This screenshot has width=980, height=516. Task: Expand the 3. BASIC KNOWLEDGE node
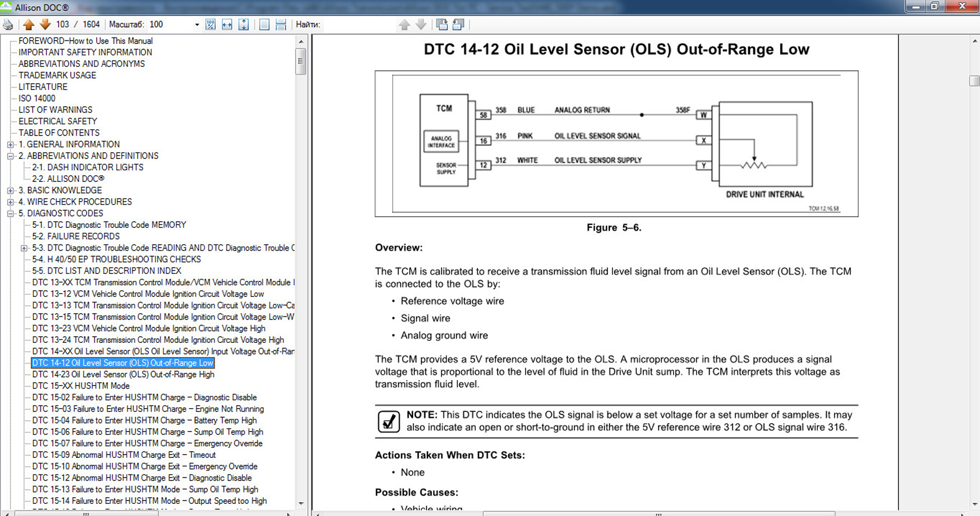11,190
